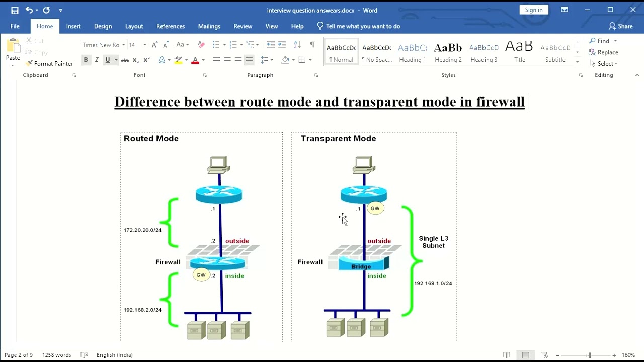
Task: Click Bullets list icon
Action: click(x=216, y=45)
